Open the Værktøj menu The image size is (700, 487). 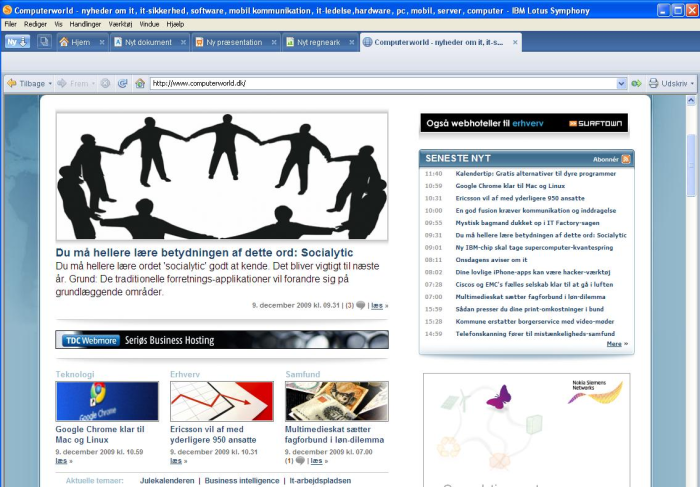[x=121, y=24]
